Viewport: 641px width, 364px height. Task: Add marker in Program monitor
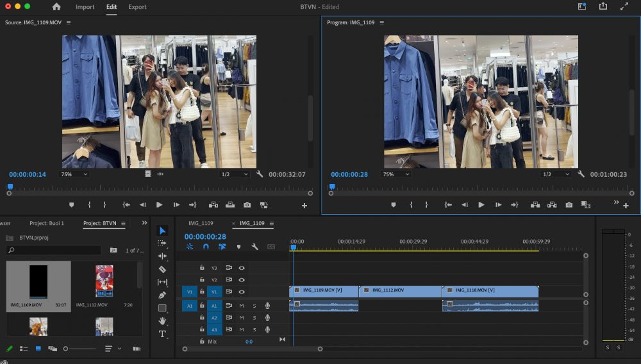394,205
